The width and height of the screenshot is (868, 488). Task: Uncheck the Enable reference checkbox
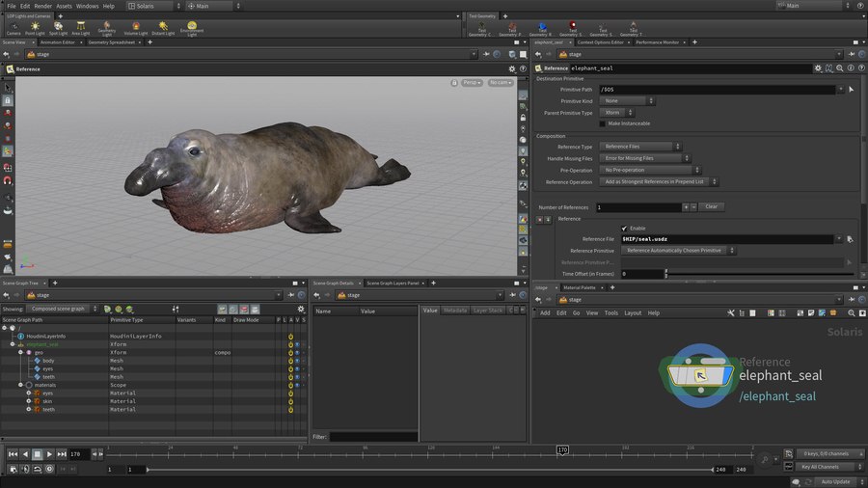pyautogui.click(x=624, y=228)
